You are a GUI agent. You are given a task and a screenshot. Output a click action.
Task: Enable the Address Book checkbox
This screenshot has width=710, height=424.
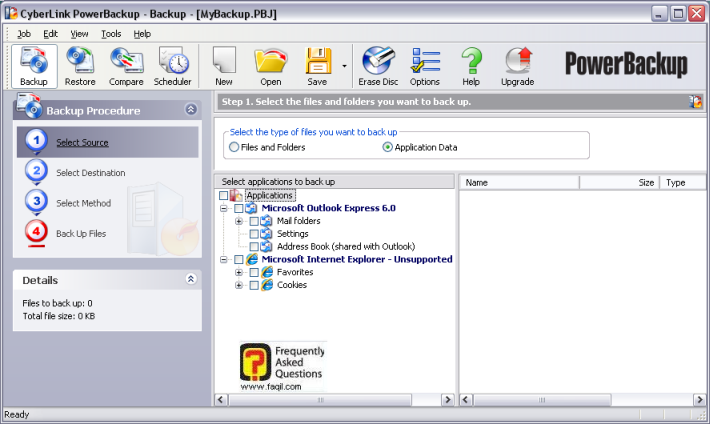(254, 246)
